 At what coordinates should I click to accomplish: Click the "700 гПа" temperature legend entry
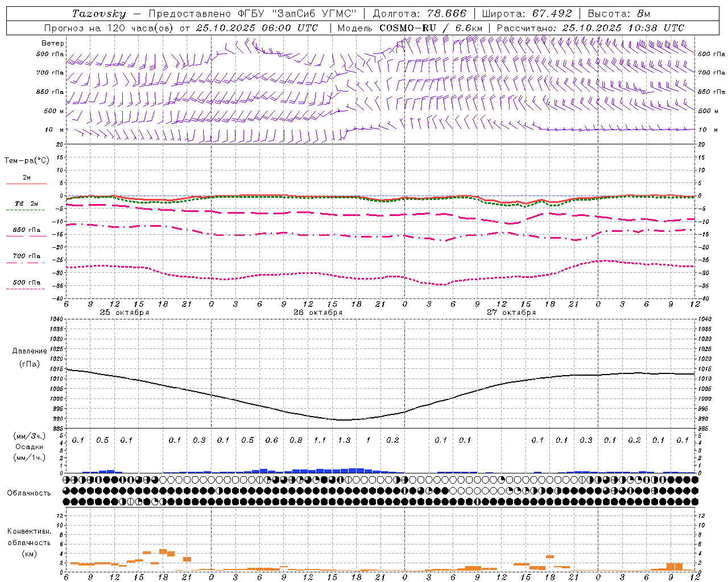[27, 256]
